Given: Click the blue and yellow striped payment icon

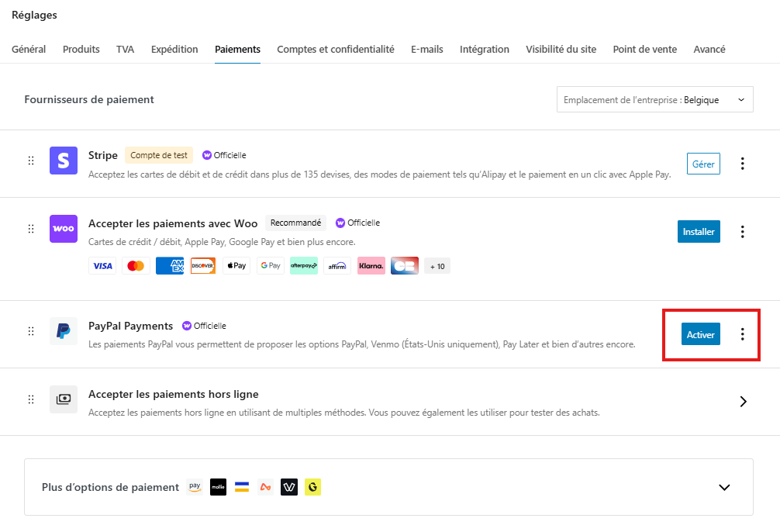Looking at the screenshot, I should pyautogui.click(x=242, y=487).
